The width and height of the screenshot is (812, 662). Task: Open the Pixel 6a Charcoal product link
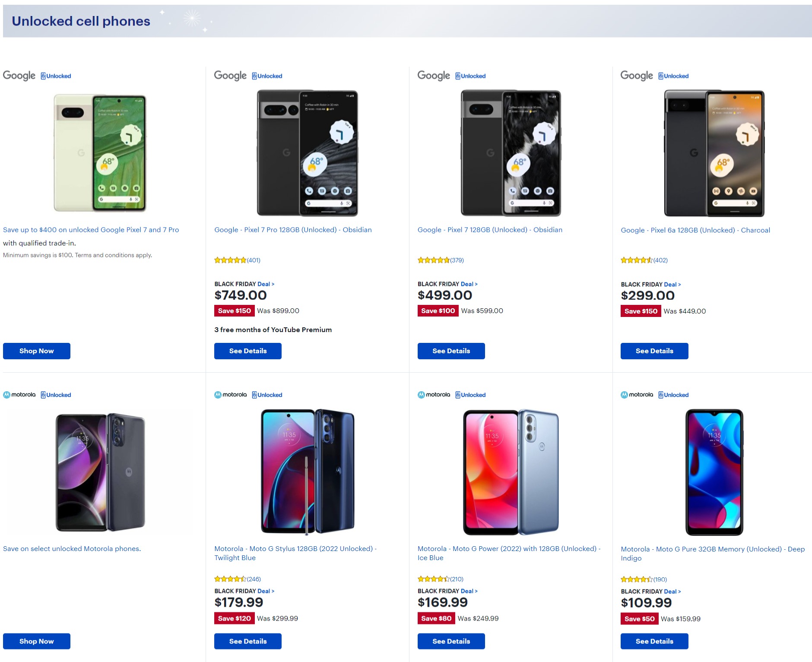tap(695, 230)
